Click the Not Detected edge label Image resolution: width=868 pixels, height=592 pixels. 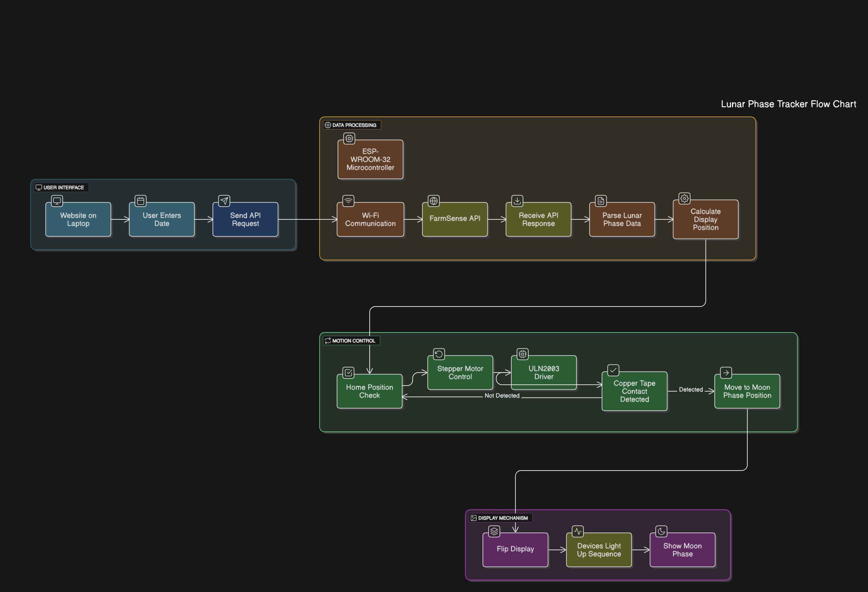(x=502, y=396)
